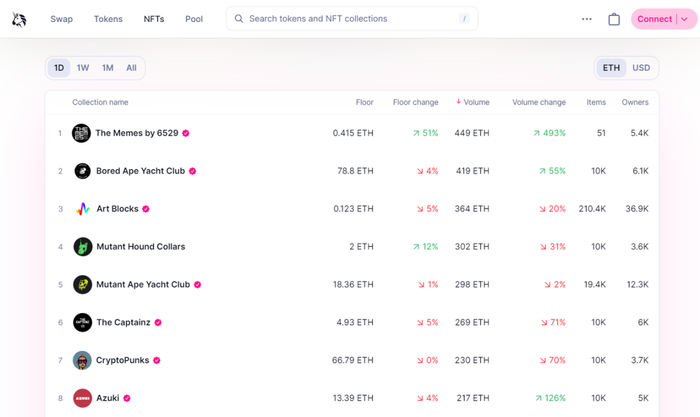The height and width of the screenshot is (417, 700).
Task: Switch currency display to ETH
Action: click(x=610, y=68)
